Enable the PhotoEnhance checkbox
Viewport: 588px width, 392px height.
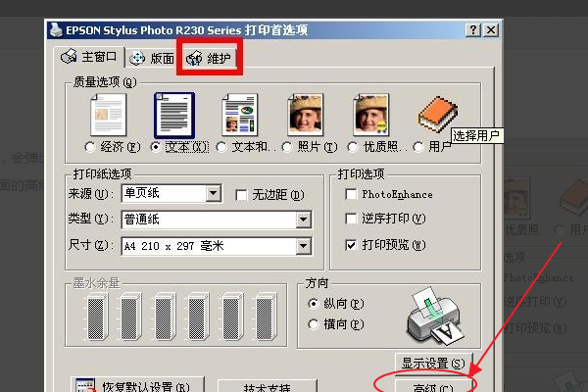pos(351,194)
